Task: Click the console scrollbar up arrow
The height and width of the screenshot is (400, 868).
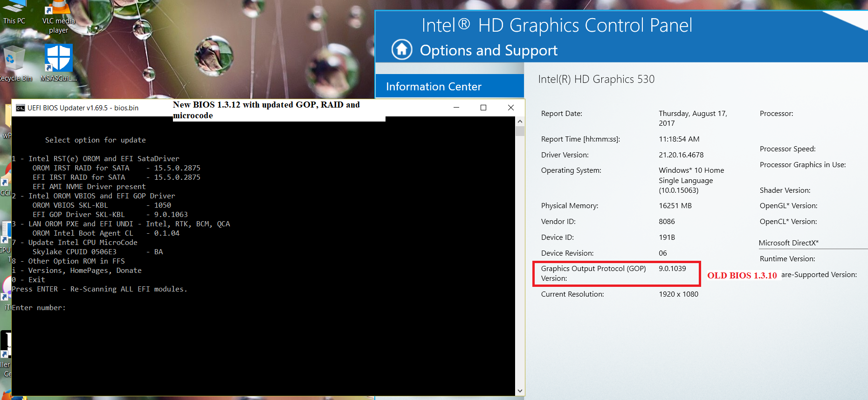Action: [x=520, y=121]
